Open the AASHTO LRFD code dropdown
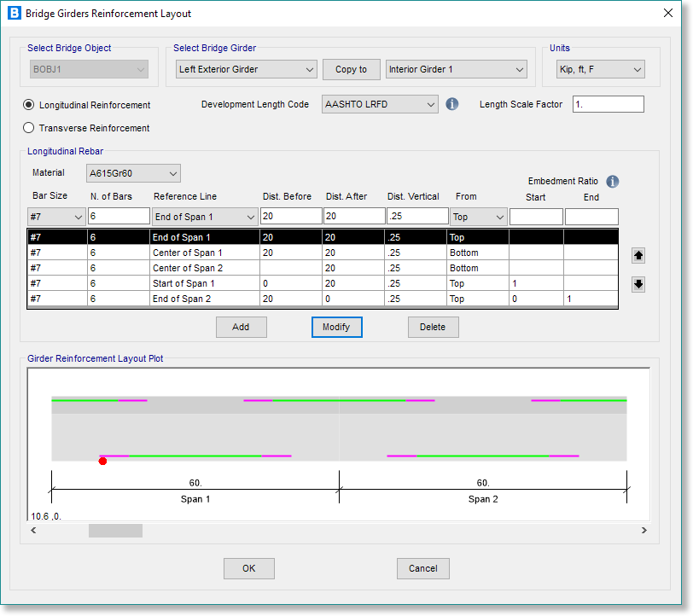 click(x=380, y=104)
